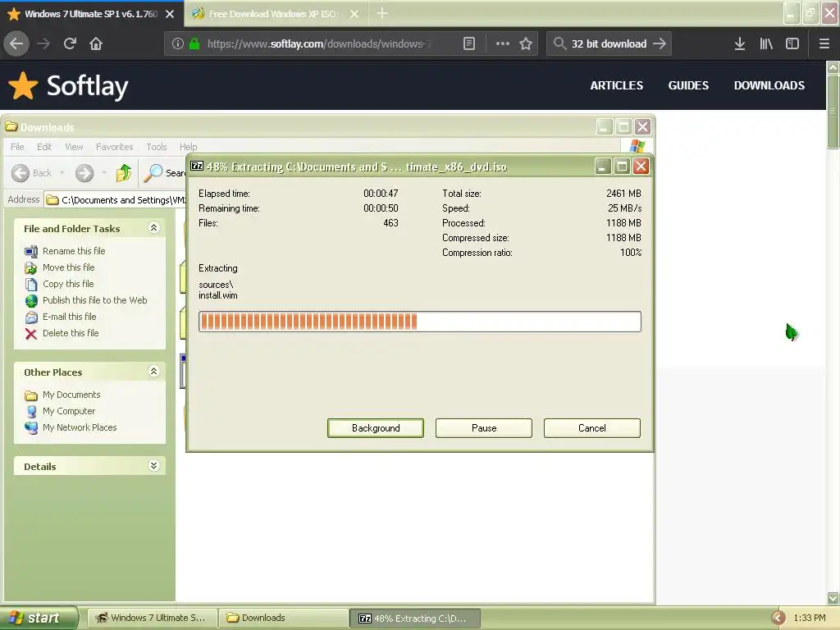Open a new Firefox tab
This screenshot has width=840, height=630.
(382, 13)
